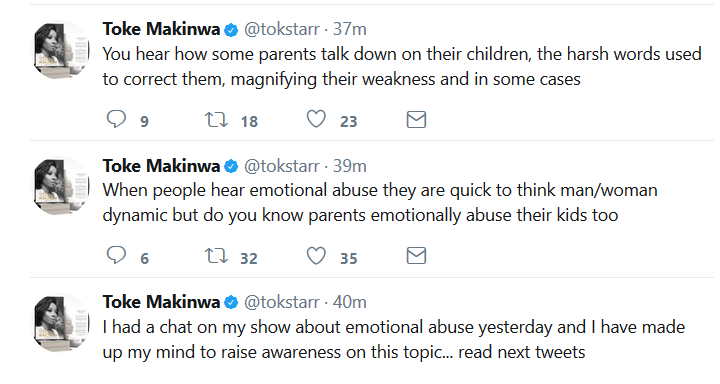The width and height of the screenshot is (720, 384).
Task: Like the tweet with 35 likes
Action: click(316, 255)
